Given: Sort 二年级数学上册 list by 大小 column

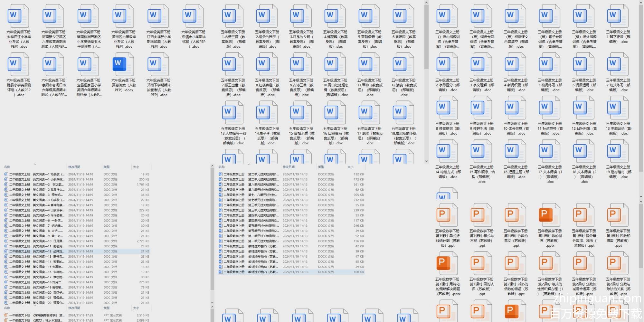Looking at the screenshot, I should (351, 167).
